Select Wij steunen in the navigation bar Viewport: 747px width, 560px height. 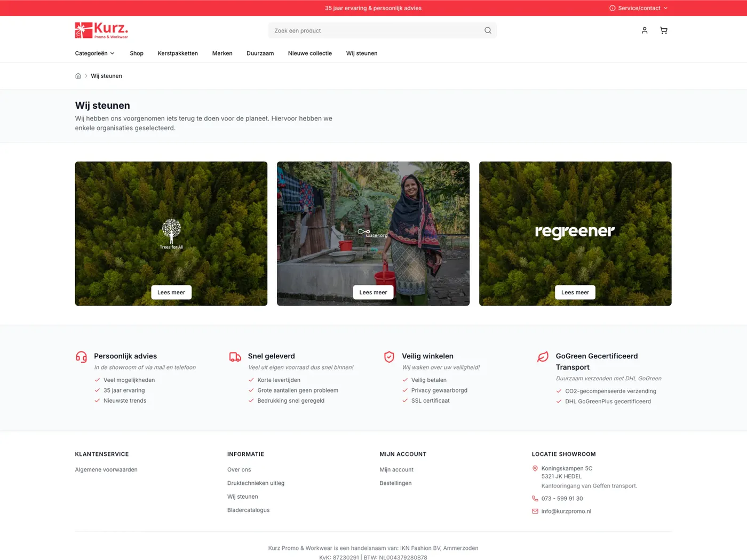click(x=362, y=53)
